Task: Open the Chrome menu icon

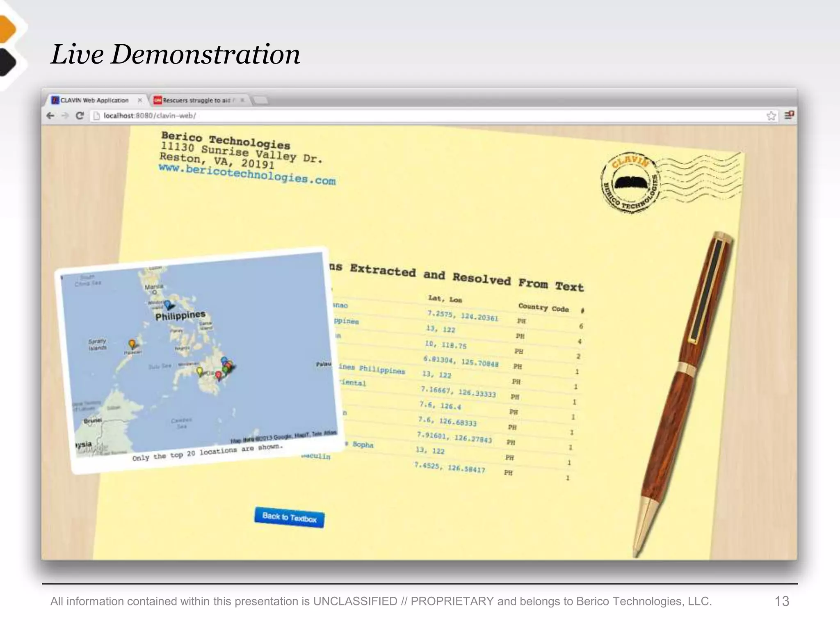Action: coord(789,115)
